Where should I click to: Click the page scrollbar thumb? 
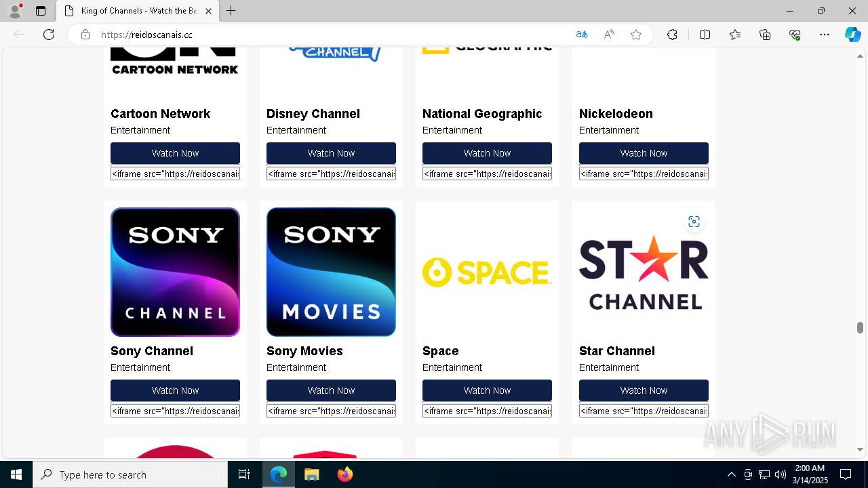[860, 328]
